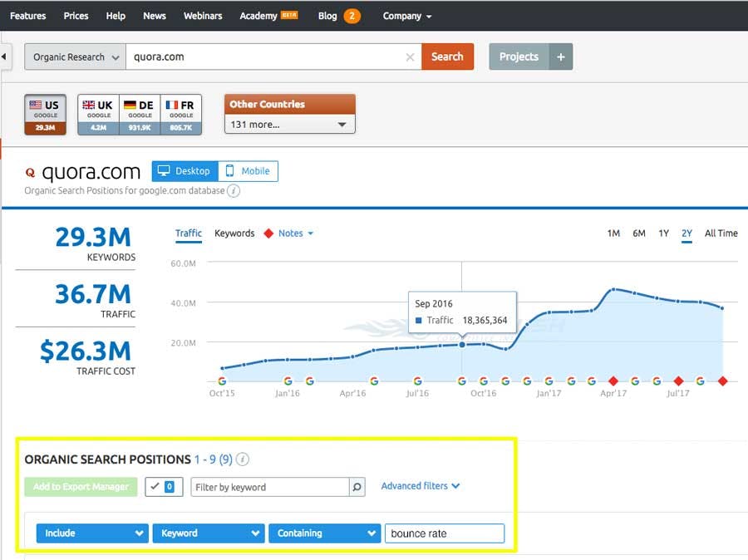Set chart range to 1M
Viewport: 748px width, 560px height.
tap(613, 233)
